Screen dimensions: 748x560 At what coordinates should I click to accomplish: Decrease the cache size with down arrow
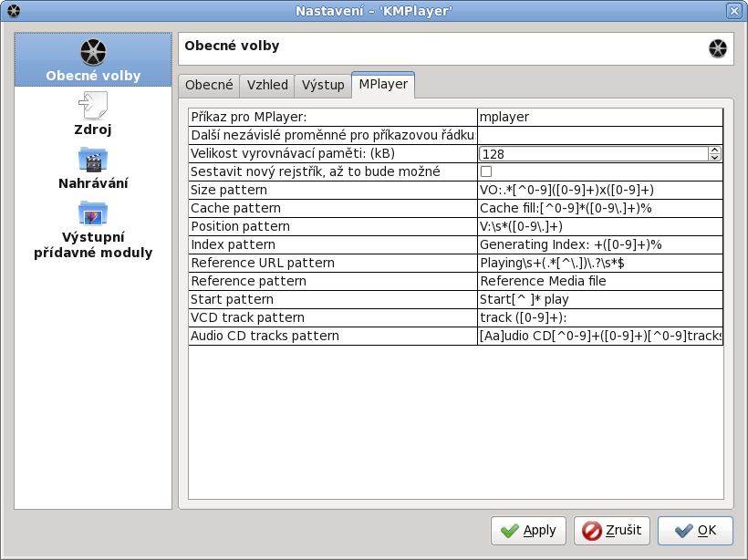pyautogui.click(x=715, y=158)
